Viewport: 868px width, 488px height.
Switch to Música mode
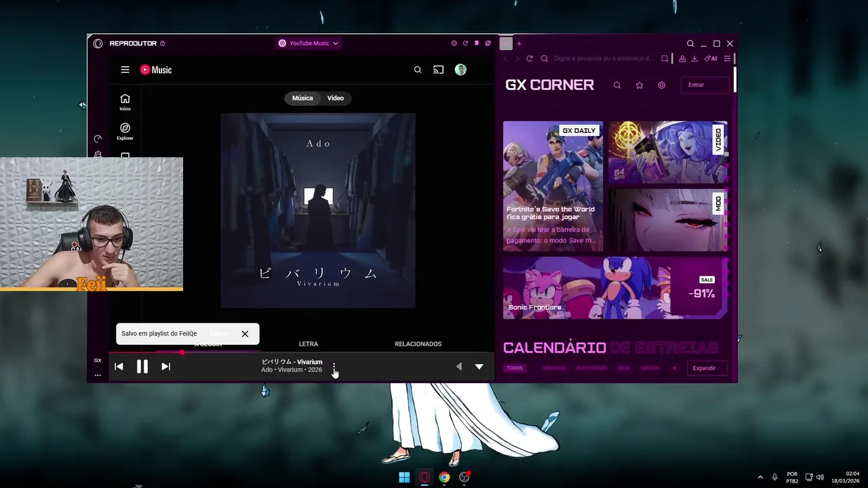302,98
